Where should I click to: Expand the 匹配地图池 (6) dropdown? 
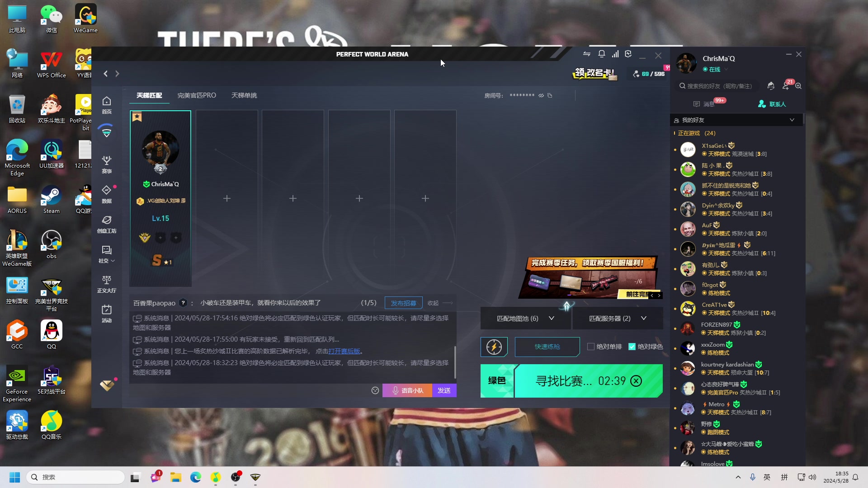pyautogui.click(x=526, y=319)
